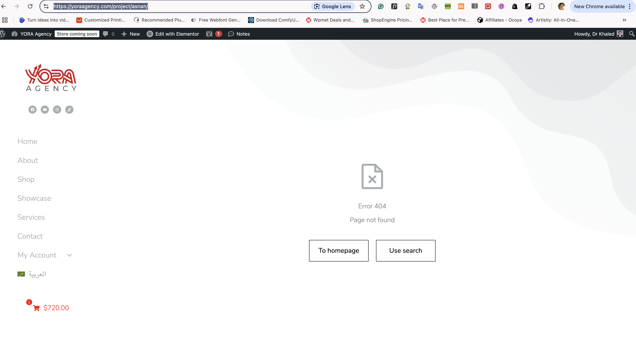Open 'Wpmet Deals and...' bookmark
Image resolution: width=636 pixels, height=364 pixels.
(x=330, y=20)
